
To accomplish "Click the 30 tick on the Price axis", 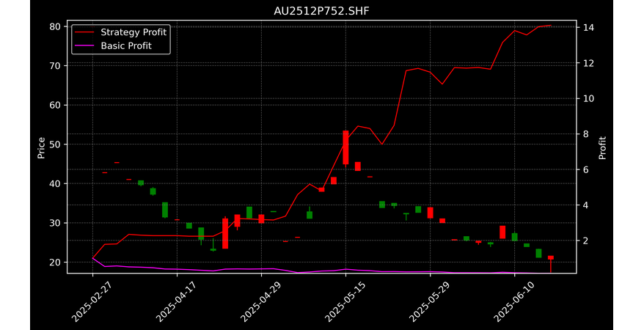I will click(56, 223).
